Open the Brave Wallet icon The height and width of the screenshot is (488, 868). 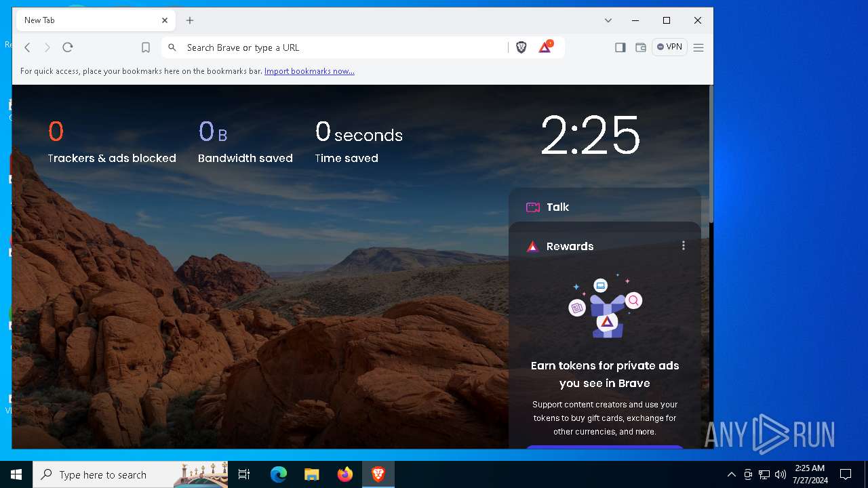(641, 47)
